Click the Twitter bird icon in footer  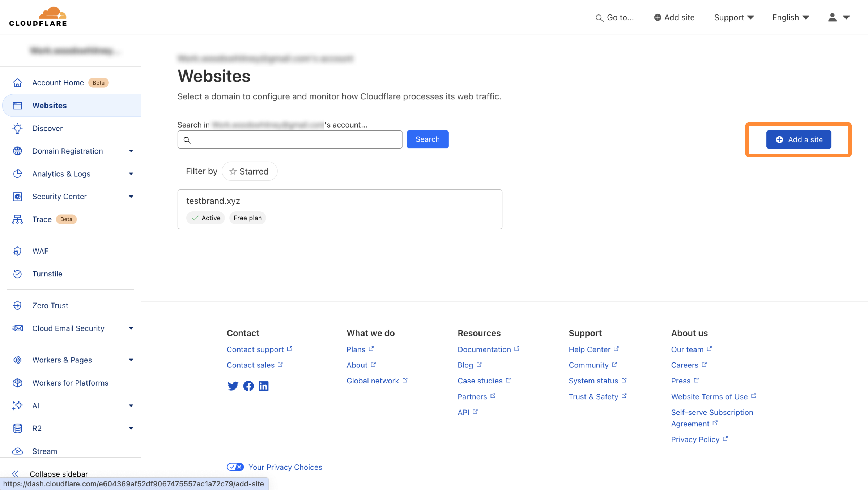[233, 386]
